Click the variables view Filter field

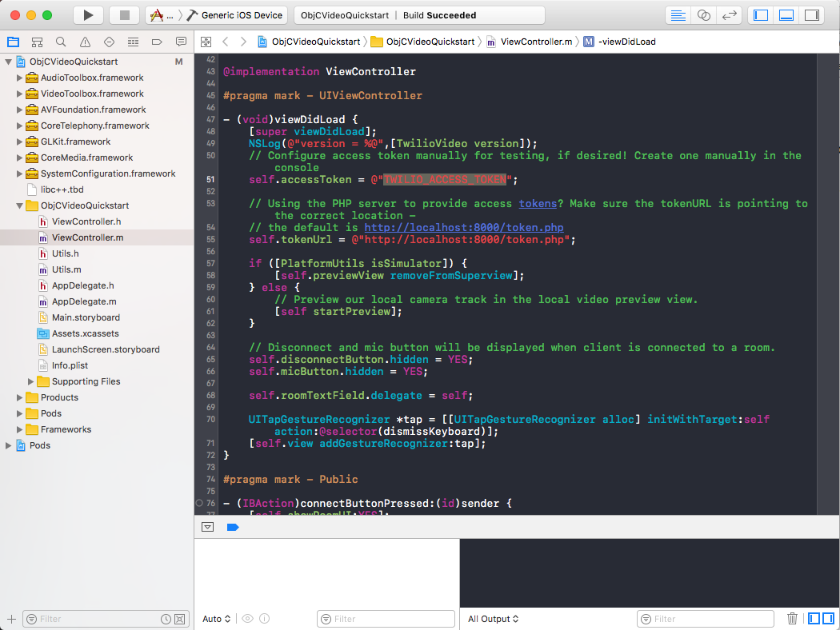[x=386, y=619]
